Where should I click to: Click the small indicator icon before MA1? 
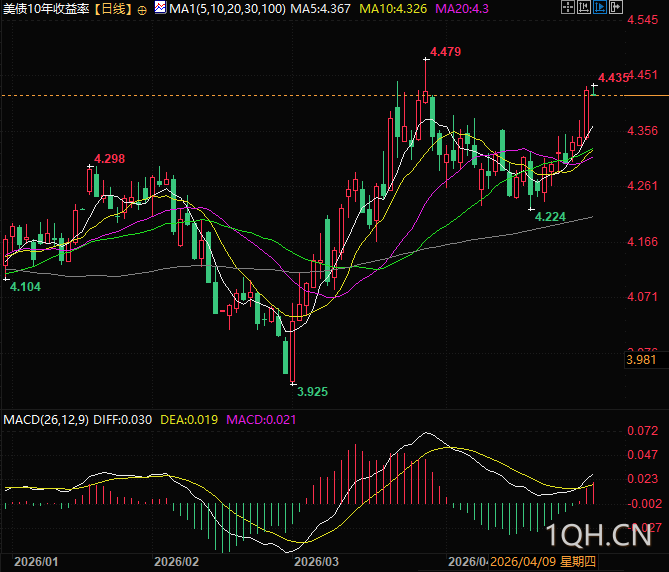coord(160,8)
